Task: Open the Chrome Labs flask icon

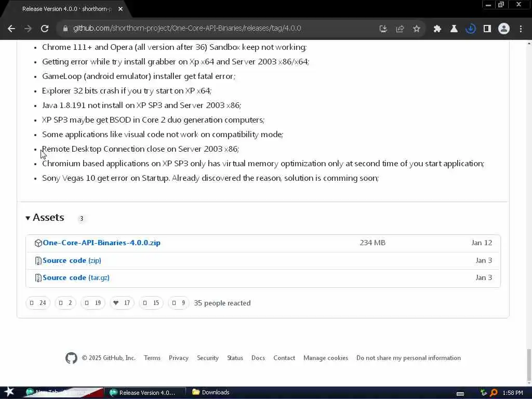Action: point(454,29)
